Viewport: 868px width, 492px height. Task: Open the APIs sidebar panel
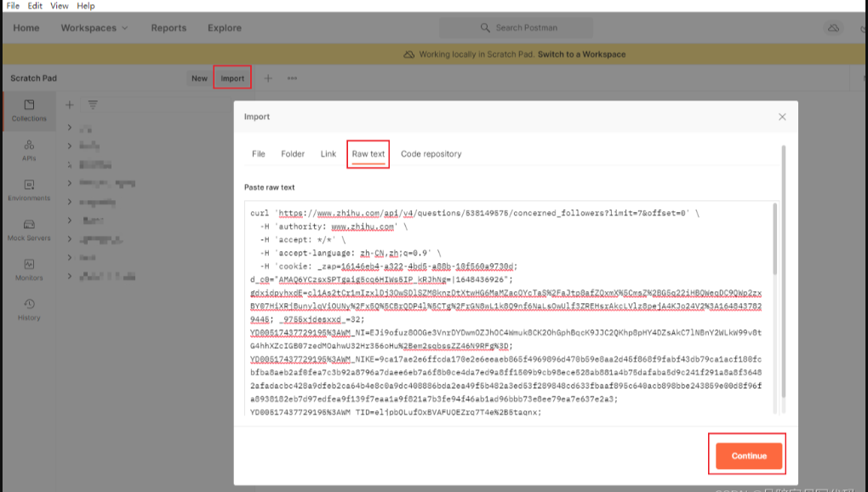(29, 151)
